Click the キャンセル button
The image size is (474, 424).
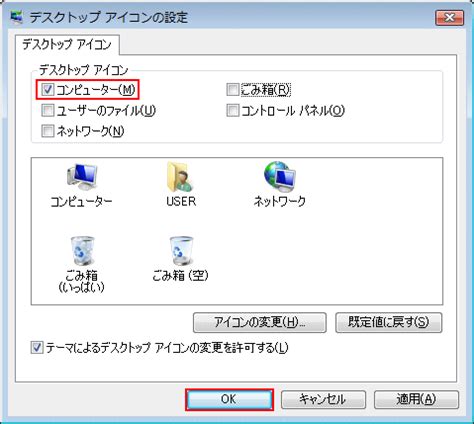pyautogui.click(x=323, y=399)
